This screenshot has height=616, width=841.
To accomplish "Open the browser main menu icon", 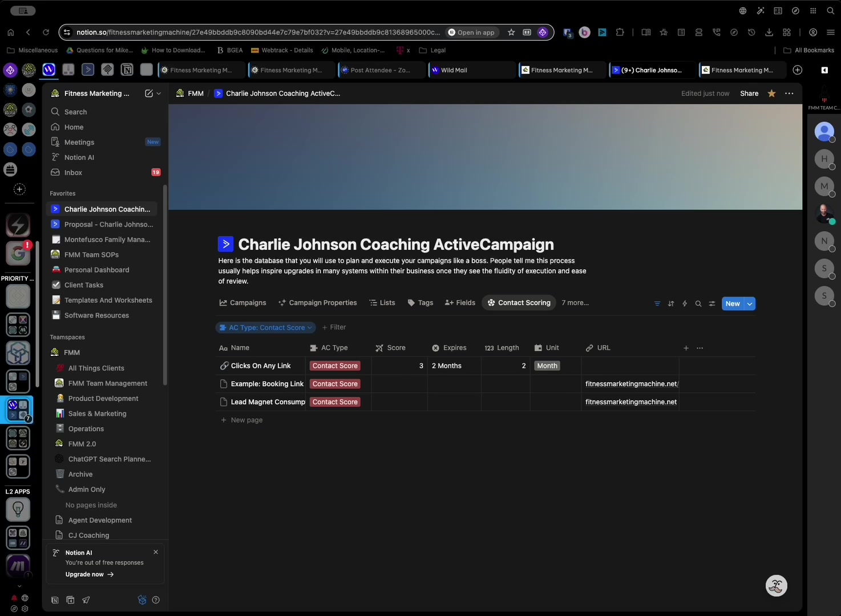I will pyautogui.click(x=831, y=33).
